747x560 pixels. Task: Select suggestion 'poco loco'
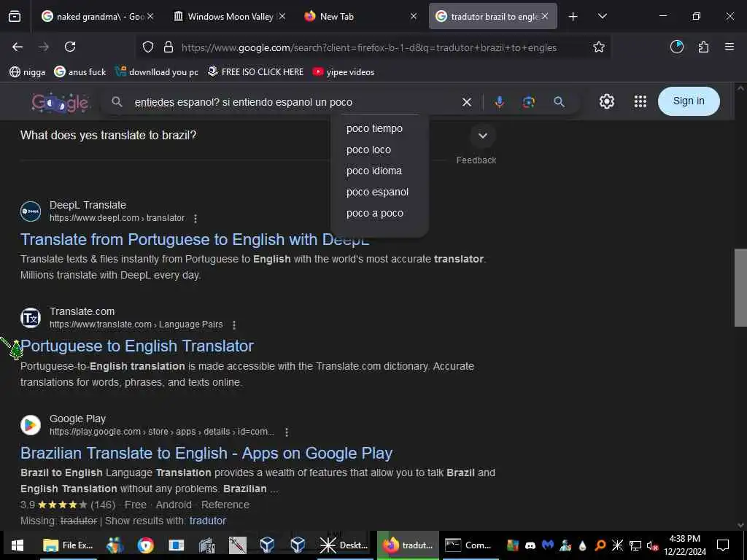[x=368, y=149]
